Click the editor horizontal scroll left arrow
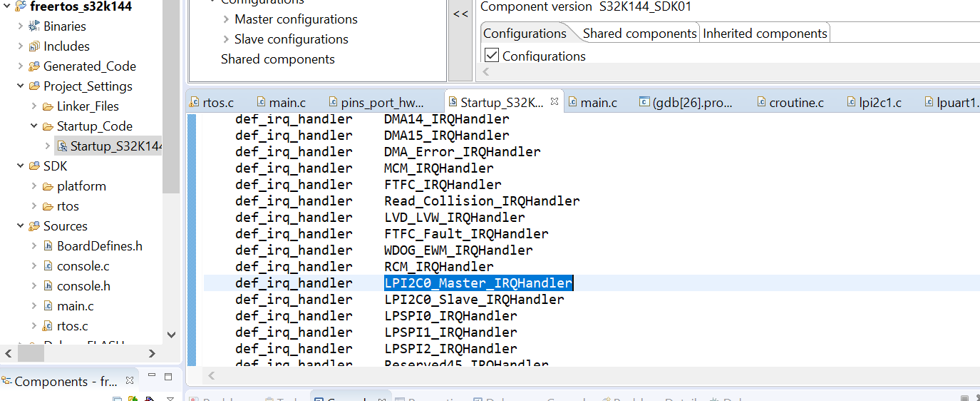Screen dimensions: 980x401 [x=211, y=375]
